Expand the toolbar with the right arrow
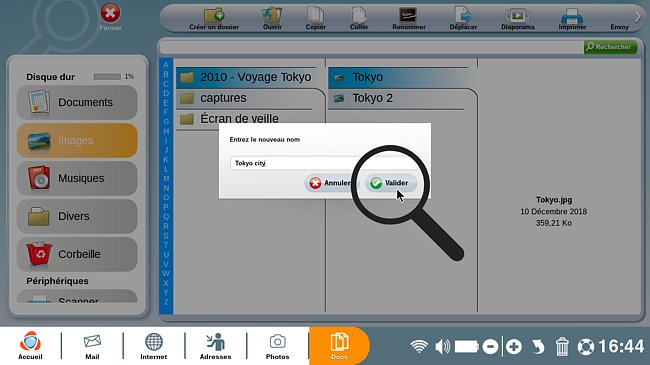The width and height of the screenshot is (650, 365). click(638, 17)
